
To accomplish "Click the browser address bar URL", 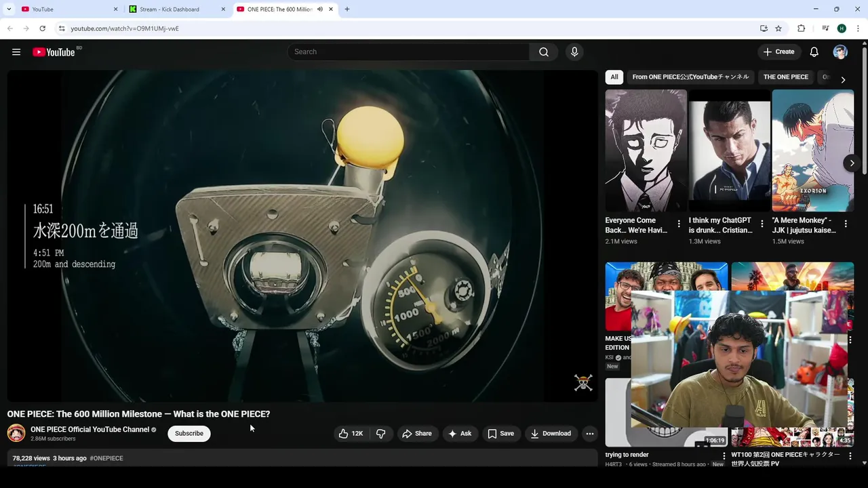I will point(125,28).
